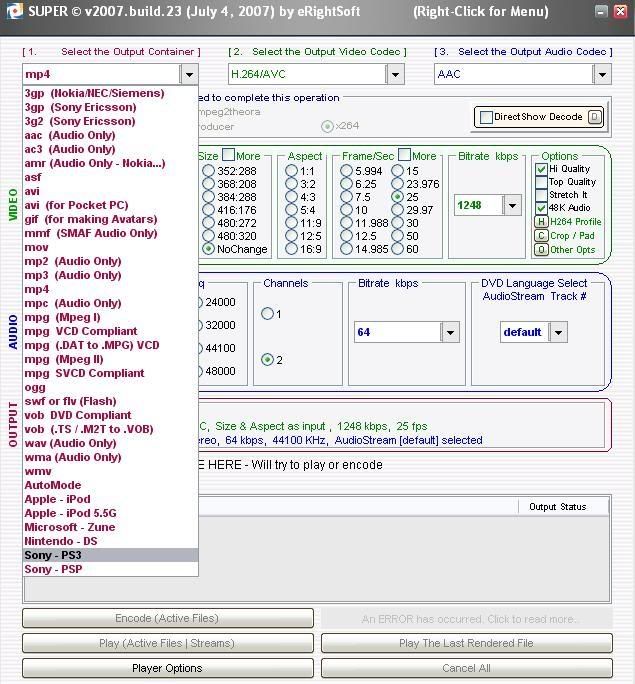The image size is (635, 684).
Task: Open the output video codec dropdown
Action: (x=395, y=74)
